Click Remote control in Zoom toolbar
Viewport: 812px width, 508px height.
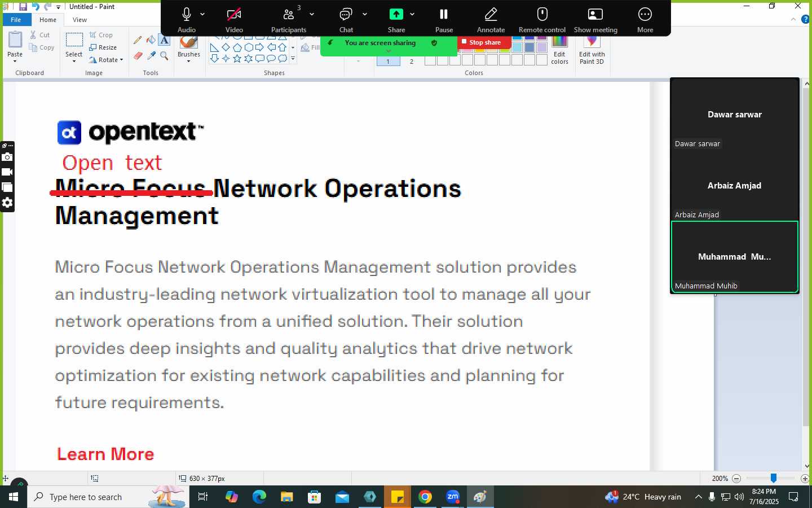click(x=542, y=19)
